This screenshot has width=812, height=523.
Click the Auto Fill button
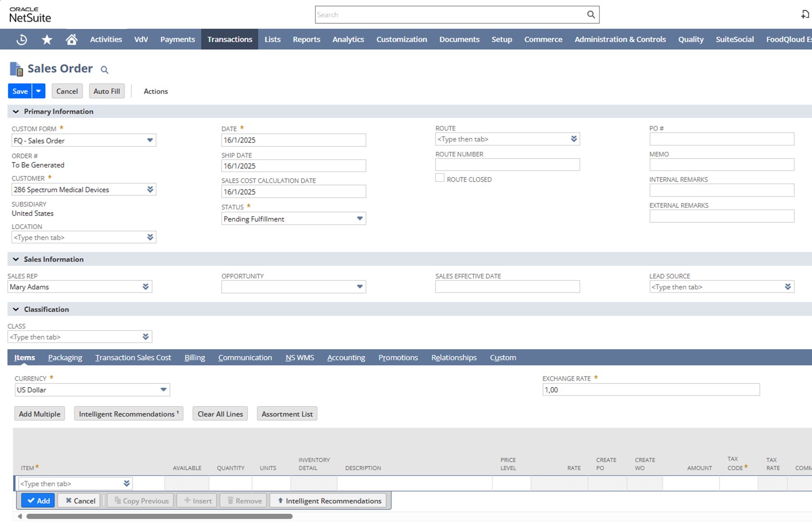107,91
